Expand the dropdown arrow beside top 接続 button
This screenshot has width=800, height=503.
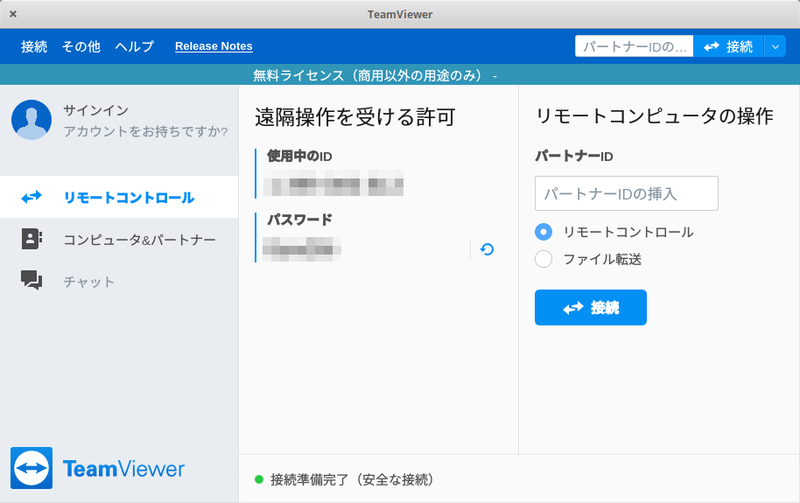click(x=775, y=46)
